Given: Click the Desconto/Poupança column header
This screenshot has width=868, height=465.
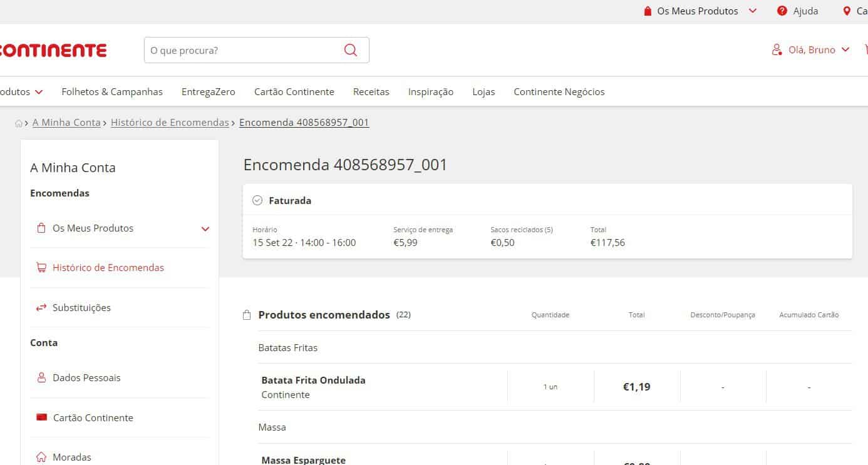Looking at the screenshot, I should 723,315.
